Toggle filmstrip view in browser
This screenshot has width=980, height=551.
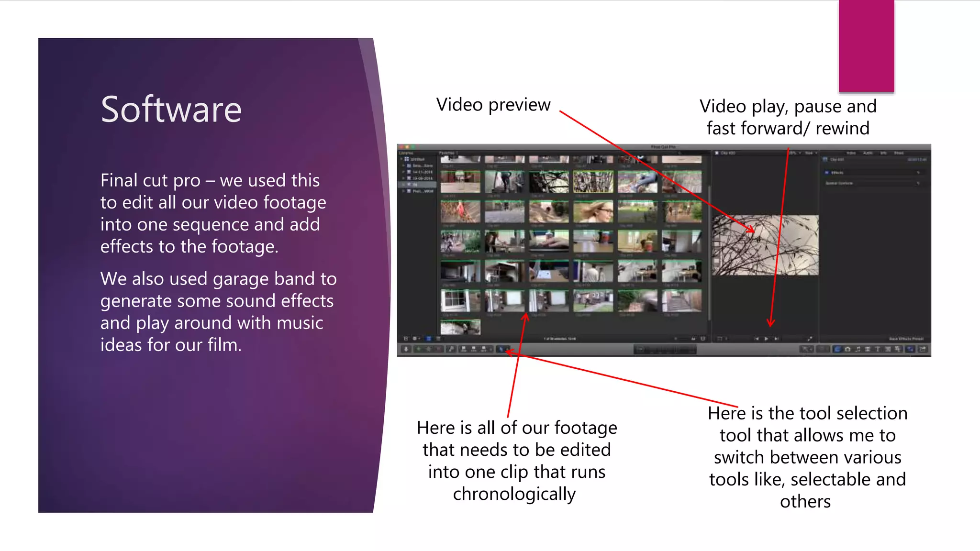(x=428, y=338)
